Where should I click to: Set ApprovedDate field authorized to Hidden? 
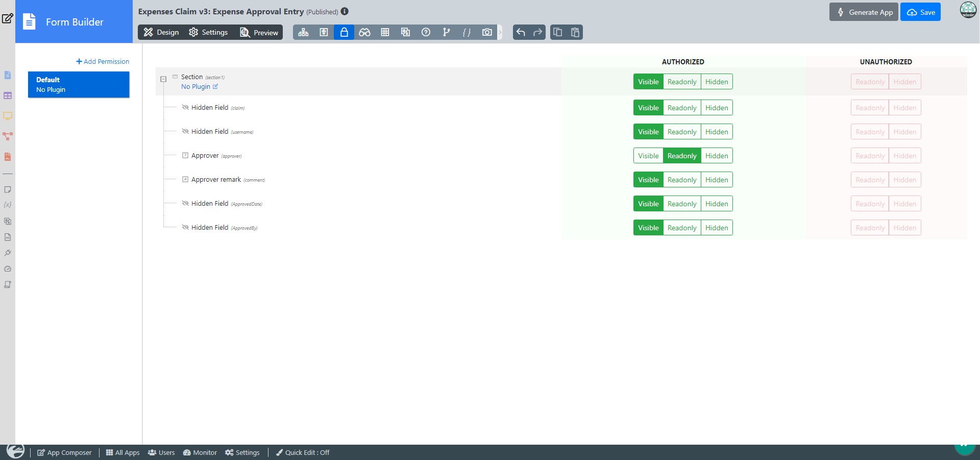coord(717,204)
